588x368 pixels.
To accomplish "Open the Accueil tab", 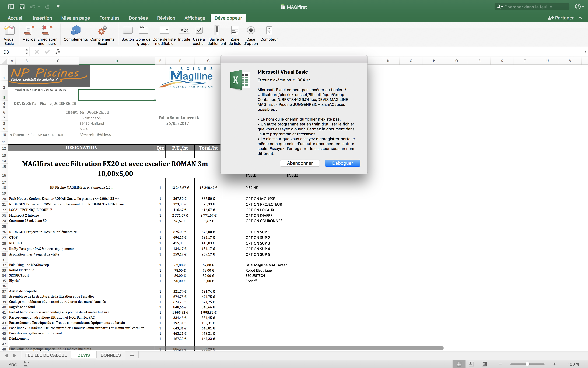I will 16,18.
